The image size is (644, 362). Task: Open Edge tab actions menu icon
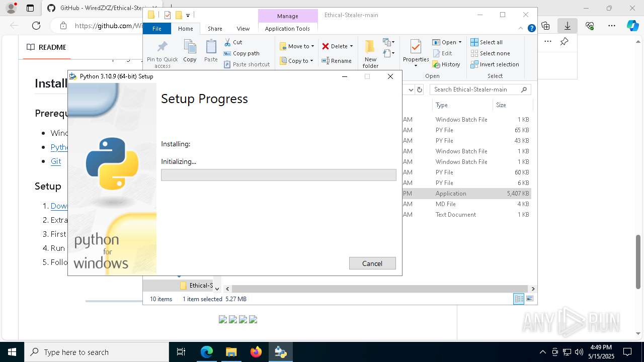[30, 8]
